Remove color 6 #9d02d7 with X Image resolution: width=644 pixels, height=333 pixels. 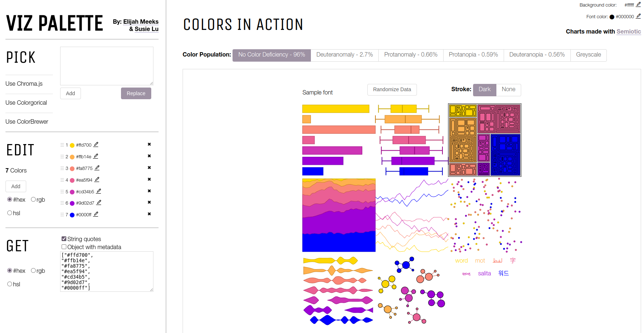coord(149,202)
